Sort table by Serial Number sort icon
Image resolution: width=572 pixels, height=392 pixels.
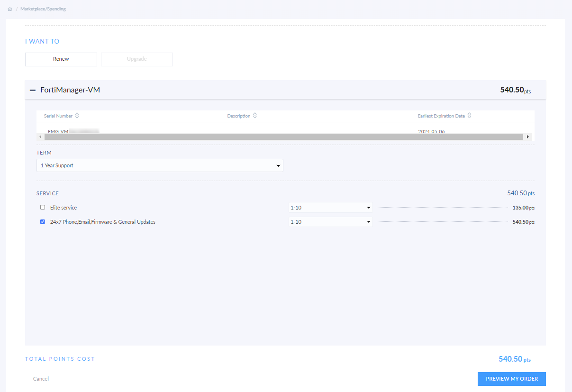(77, 116)
